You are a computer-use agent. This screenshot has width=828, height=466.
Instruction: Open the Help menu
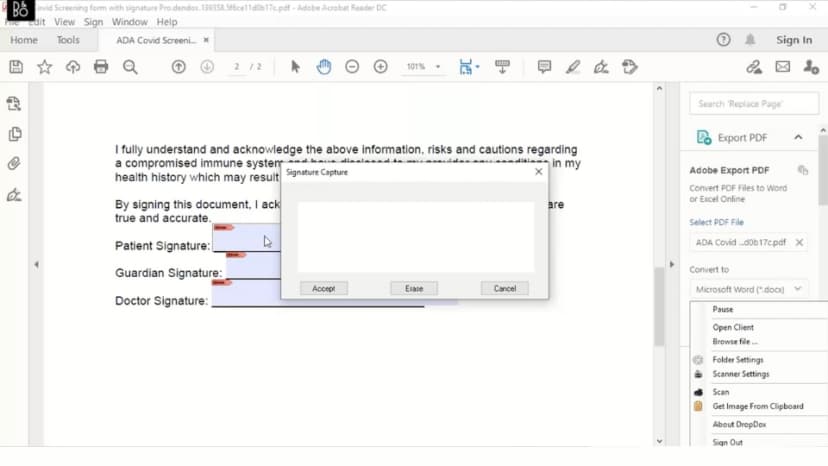[167, 22]
